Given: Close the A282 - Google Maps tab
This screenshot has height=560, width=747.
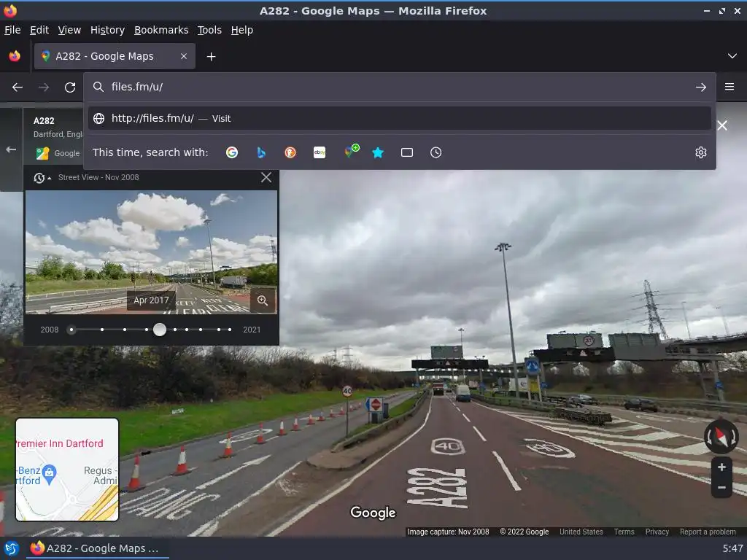Looking at the screenshot, I should pos(184,56).
